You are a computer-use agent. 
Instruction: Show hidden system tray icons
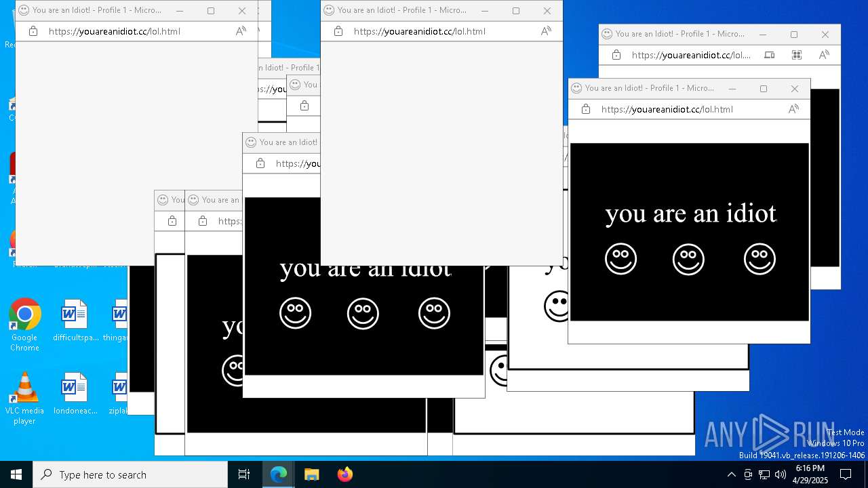click(731, 474)
